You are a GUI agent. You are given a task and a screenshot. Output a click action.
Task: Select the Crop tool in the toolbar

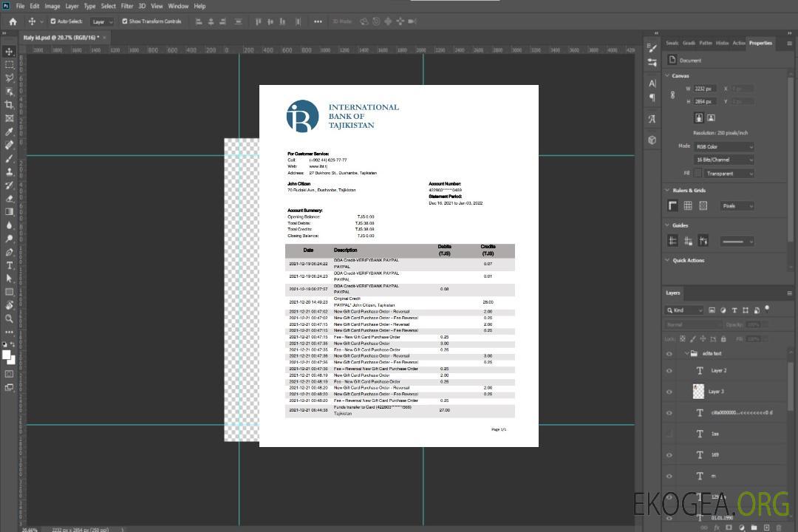[x=10, y=105]
